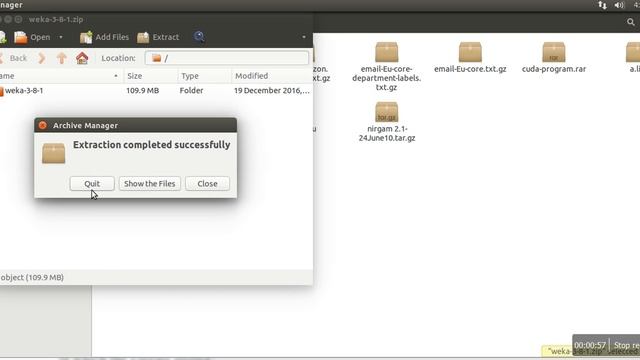Sort the archive list by the Type column
Viewport: 640px width, 360px height.
pos(204,76)
